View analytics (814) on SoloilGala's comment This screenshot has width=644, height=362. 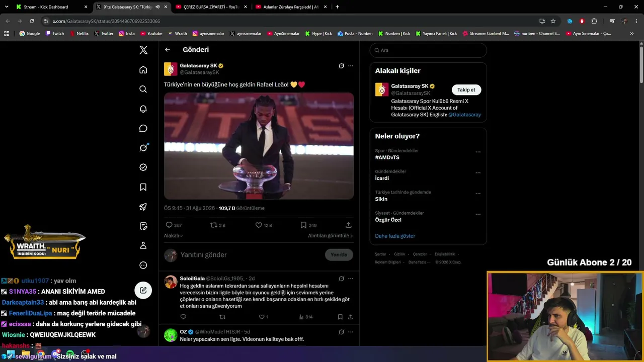(x=305, y=317)
